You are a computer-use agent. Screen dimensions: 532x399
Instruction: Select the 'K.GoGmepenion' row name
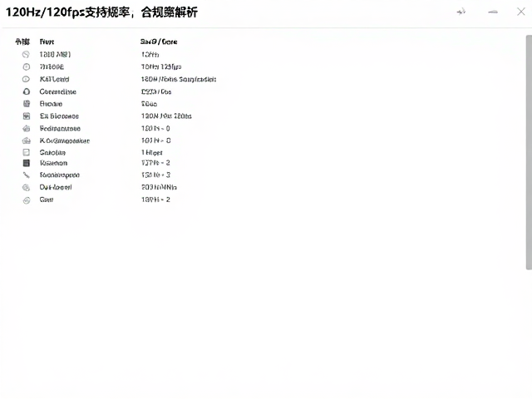pos(65,140)
